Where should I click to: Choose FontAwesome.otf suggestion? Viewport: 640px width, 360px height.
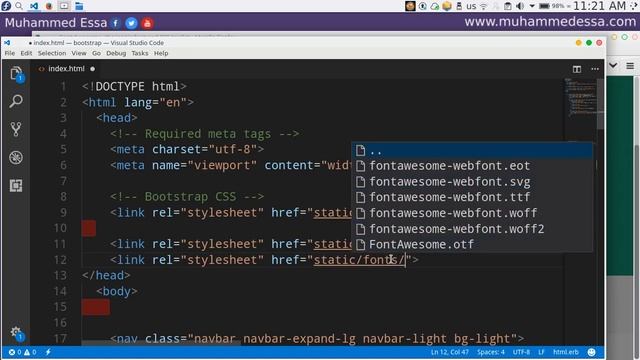pos(472,244)
